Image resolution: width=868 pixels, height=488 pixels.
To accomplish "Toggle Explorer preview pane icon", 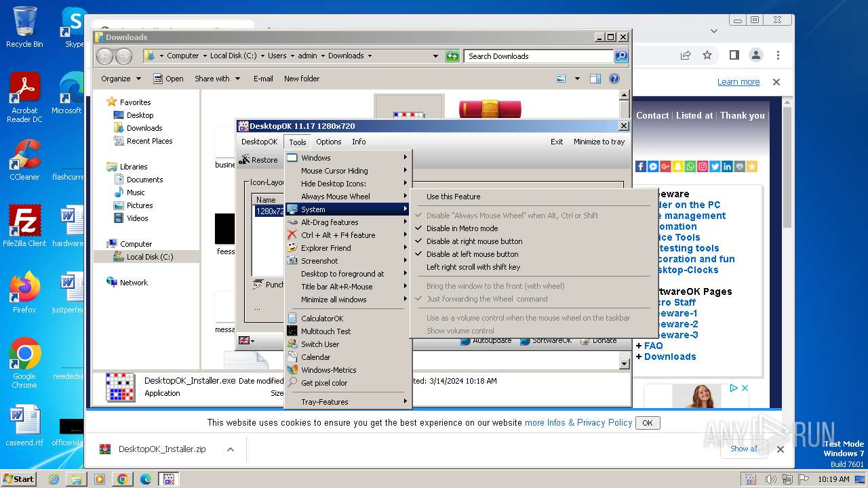I will pyautogui.click(x=595, y=79).
